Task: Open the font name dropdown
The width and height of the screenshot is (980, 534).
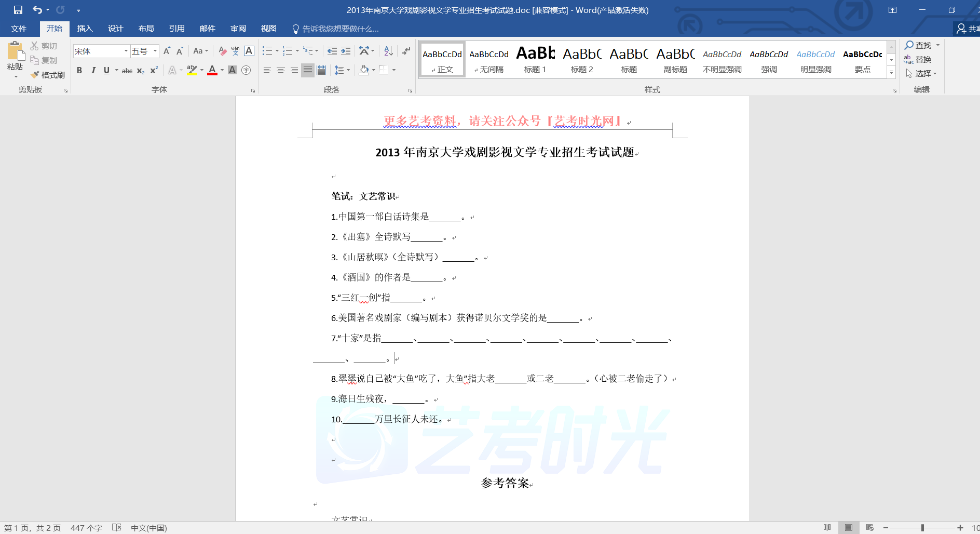Action: pos(126,51)
